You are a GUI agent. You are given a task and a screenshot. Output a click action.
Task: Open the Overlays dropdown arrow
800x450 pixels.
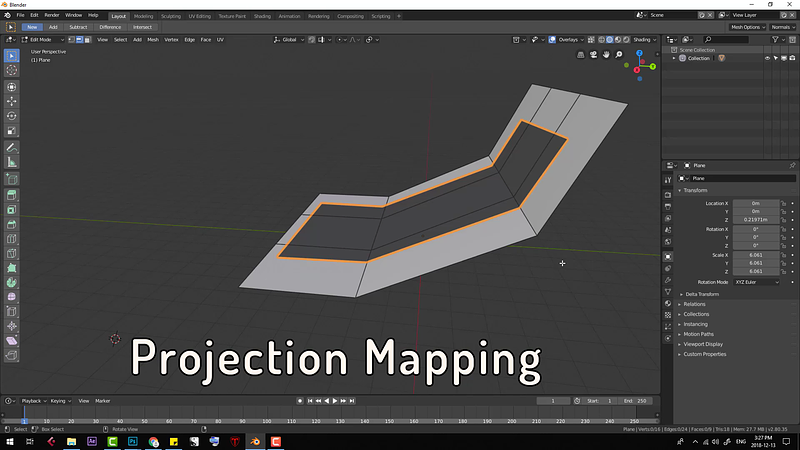tap(582, 40)
